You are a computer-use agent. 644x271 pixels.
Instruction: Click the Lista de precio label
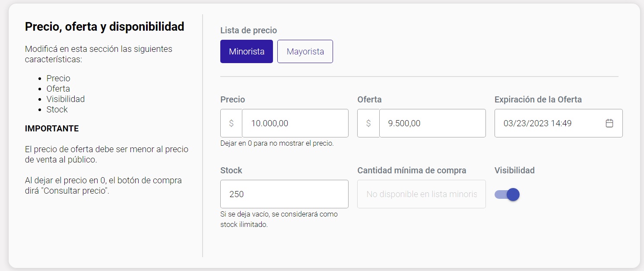point(248,30)
